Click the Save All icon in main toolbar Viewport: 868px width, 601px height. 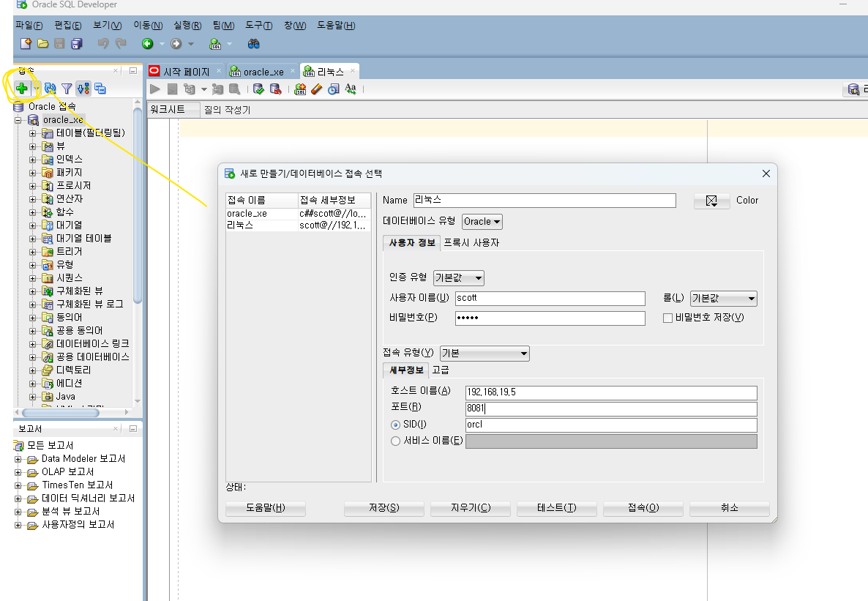click(x=77, y=44)
